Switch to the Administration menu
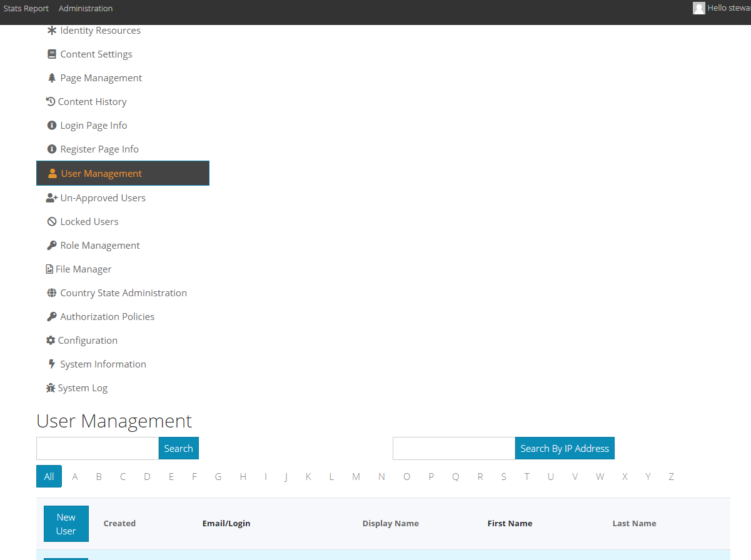The height and width of the screenshot is (560, 751). (86, 8)
